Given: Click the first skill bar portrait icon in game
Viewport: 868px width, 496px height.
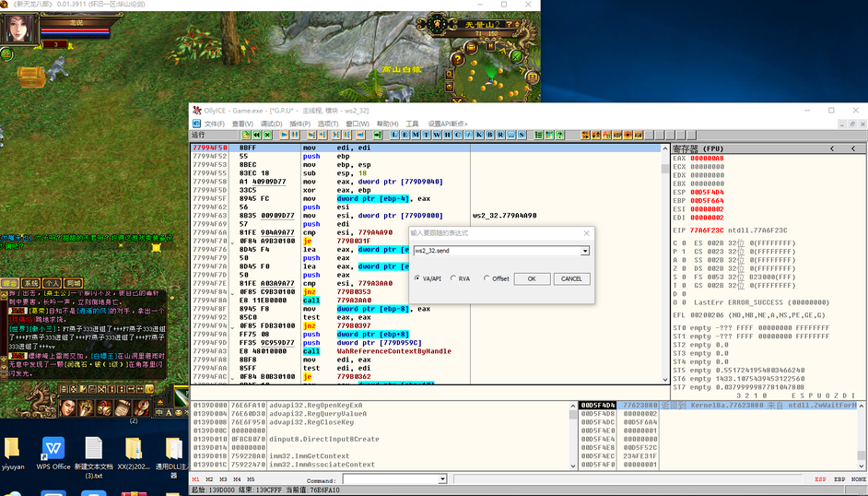Looking at the screenshot, I should pos(67,407).
